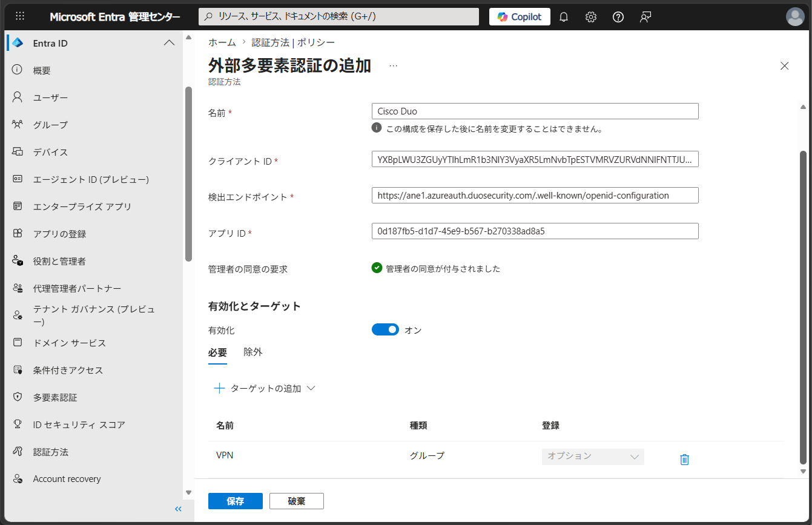Collapse the sidebar with the double chevron
Screen dimensions: 812x525
pyautogui.click(x=178, y=509)
